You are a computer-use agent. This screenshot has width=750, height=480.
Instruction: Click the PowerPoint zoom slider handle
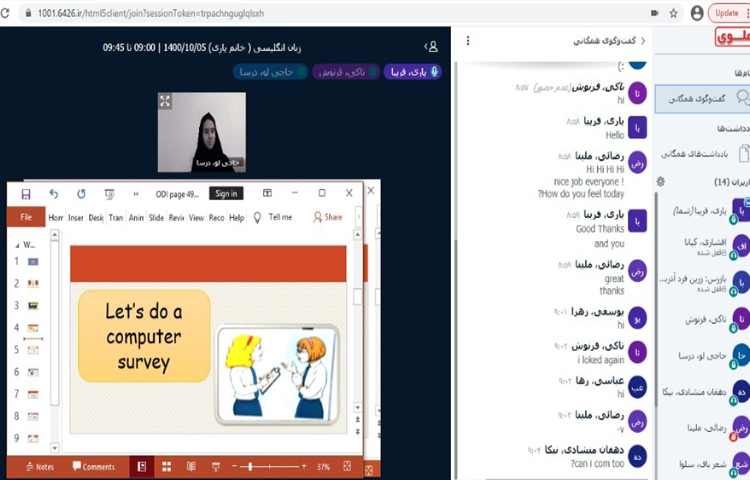click(x=250, y=467)
